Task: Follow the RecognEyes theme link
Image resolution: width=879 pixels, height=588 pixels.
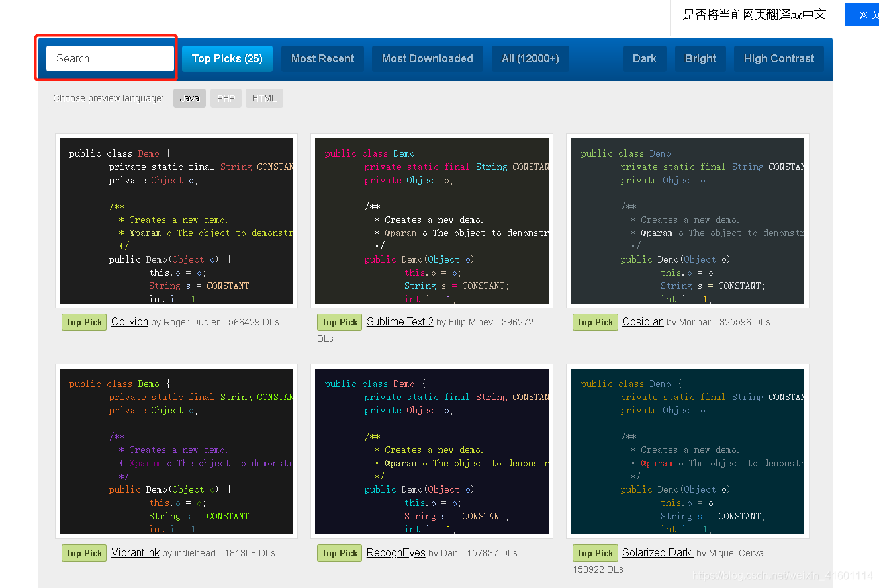Action: tap(396, 552)
